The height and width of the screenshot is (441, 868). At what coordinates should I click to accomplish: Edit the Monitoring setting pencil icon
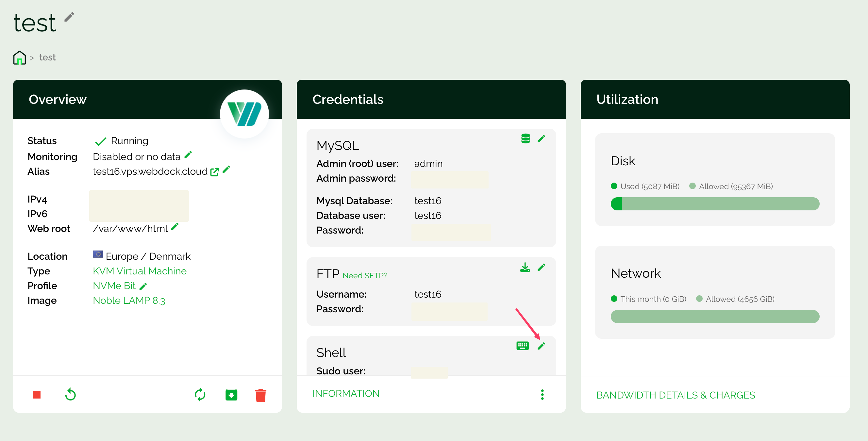(188, 155)
